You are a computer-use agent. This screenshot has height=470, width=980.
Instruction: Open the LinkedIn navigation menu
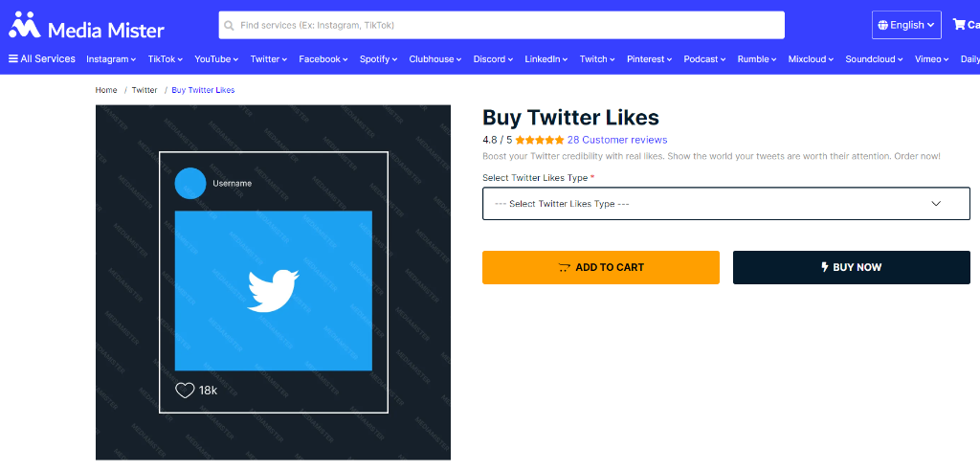(x=546, y=59)
